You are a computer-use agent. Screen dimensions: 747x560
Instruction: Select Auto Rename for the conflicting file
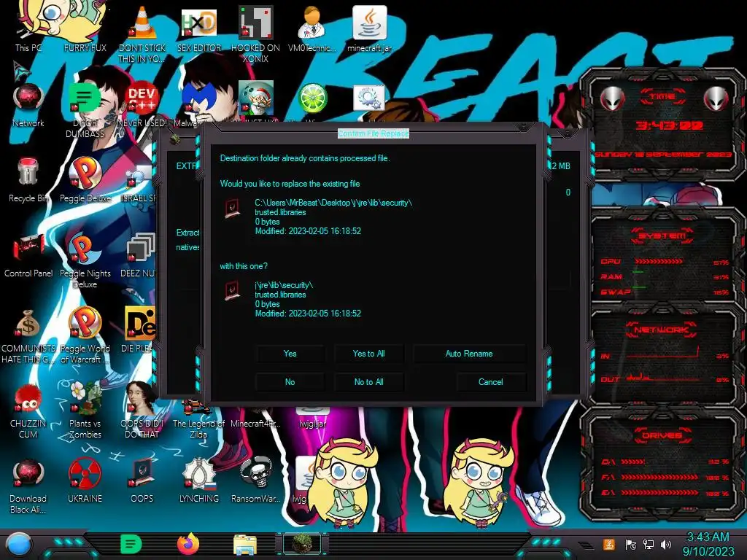pos(469,354)
